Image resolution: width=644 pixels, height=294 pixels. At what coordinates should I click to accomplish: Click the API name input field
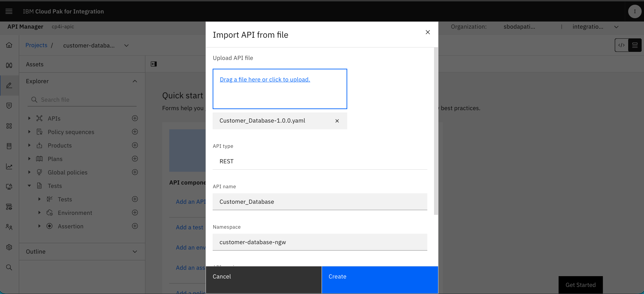tap(320, 202)
